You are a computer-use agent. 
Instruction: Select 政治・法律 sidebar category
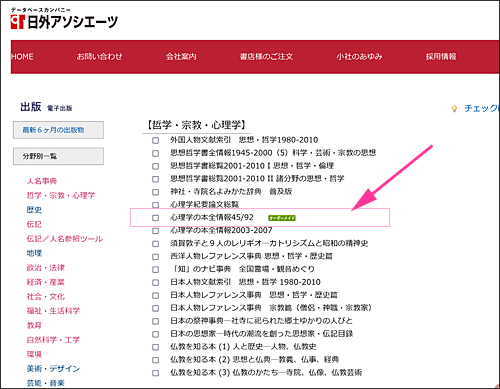click(46, 268)
